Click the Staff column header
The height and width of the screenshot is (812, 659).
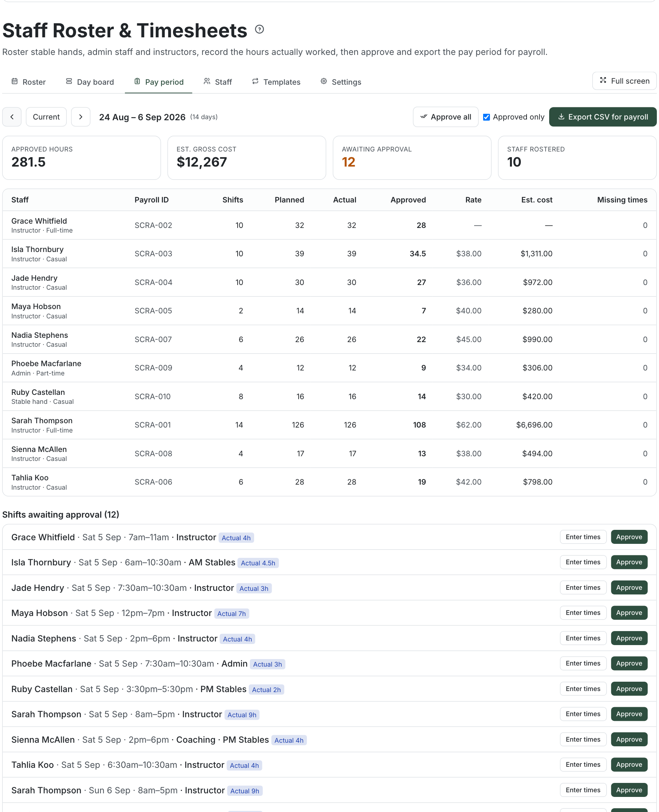(x=20, y=200)
